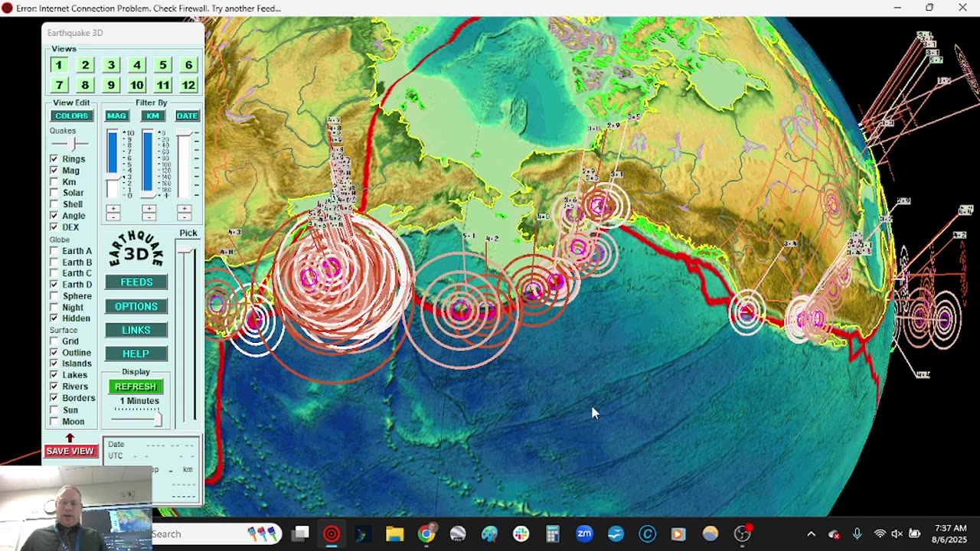Enable the Km checkbox
Image resolution: width=980 pixels, height=551 pixels.
(x=54, y=182)
